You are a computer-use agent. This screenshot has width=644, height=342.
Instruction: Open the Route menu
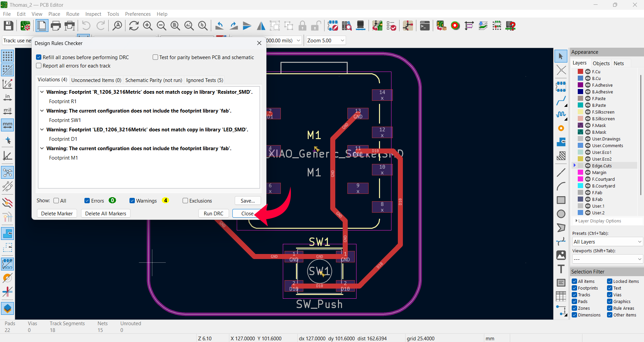73,14
